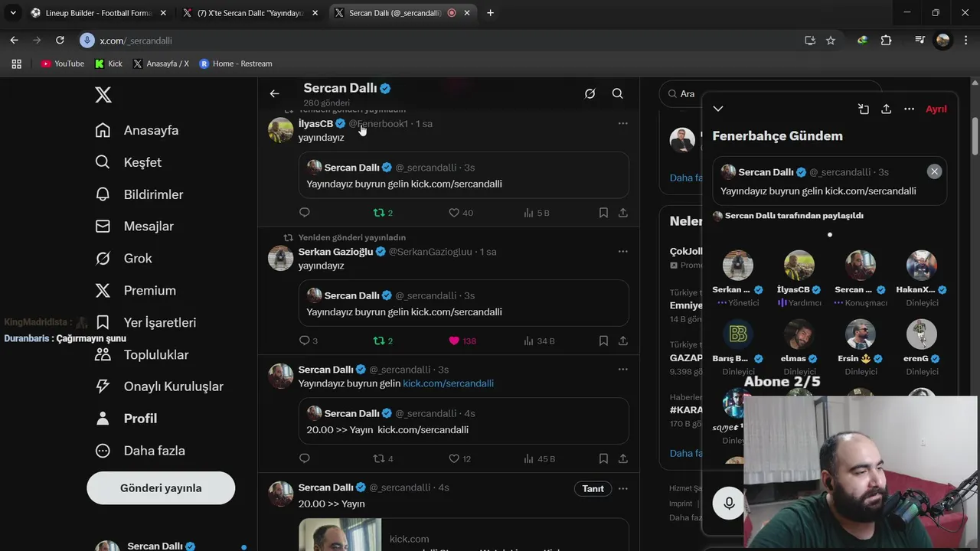Expand Daha fazla menu
The width and height of the screenshot is (980, 551).
coord(140,451)
